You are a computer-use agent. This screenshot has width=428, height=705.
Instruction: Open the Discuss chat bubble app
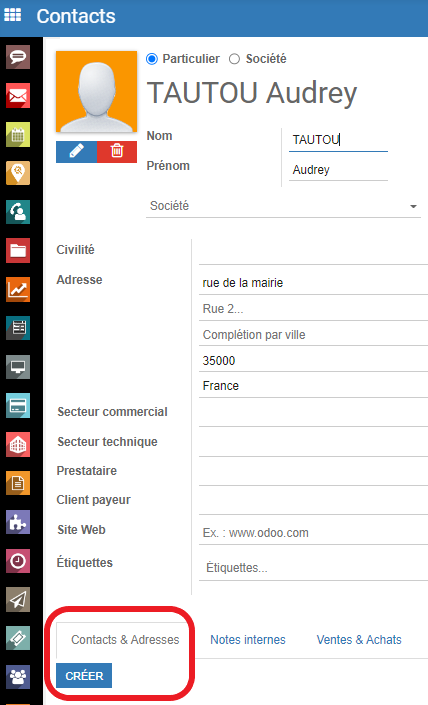(18, 57)
